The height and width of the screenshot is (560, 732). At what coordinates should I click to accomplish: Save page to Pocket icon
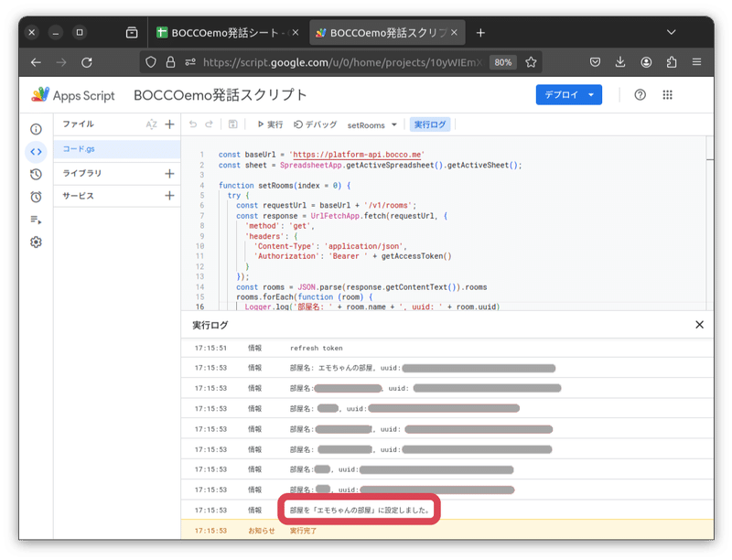point(595,62)
